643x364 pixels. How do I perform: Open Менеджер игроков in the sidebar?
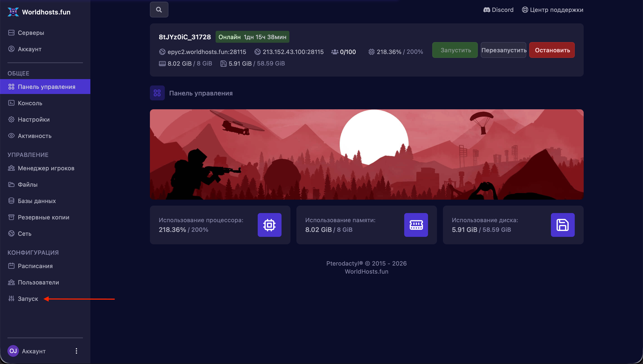pyautogui.click(x=45, y=168)
